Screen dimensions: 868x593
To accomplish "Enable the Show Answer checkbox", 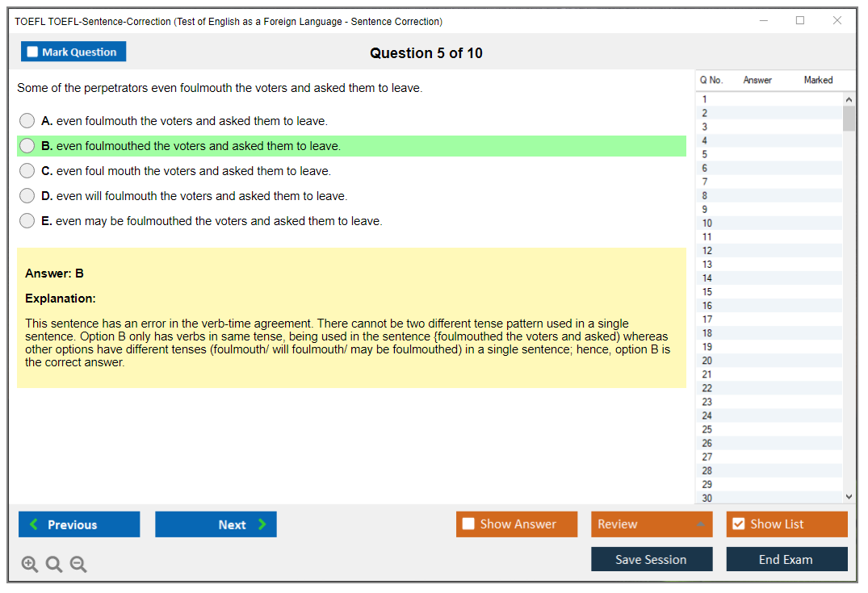I will (468, 524).
